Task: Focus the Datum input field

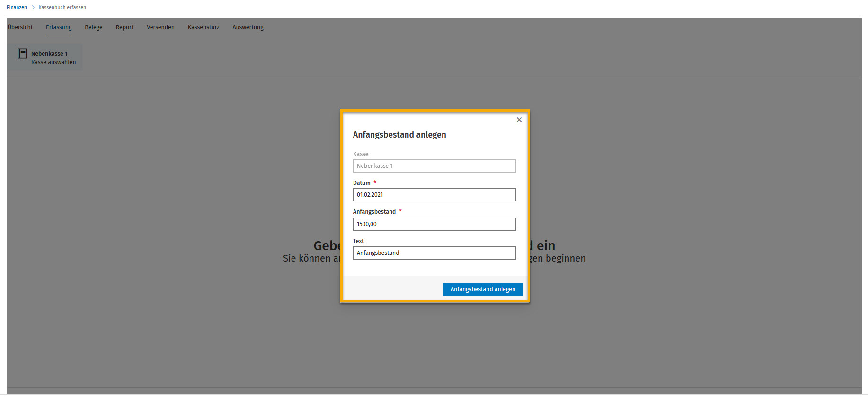Action: pos(434,195)
